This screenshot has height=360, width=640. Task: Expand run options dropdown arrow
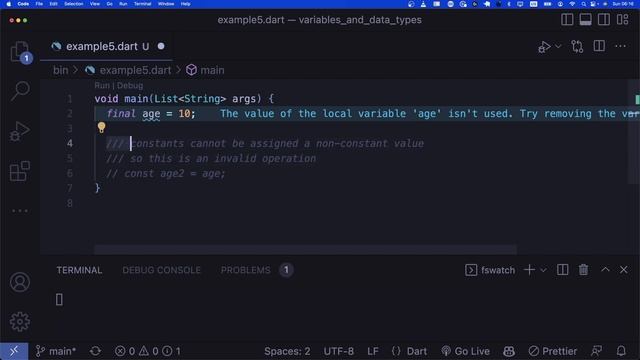(558, 46)
